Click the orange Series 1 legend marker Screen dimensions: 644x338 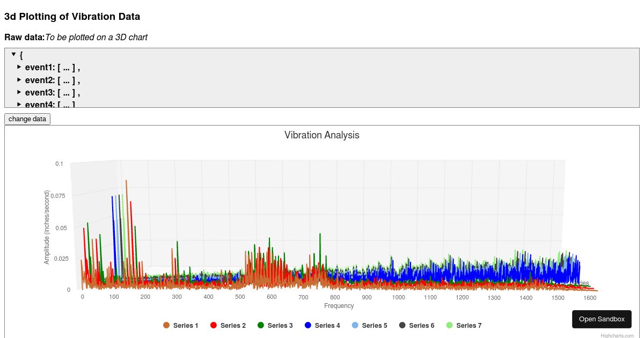167,325
